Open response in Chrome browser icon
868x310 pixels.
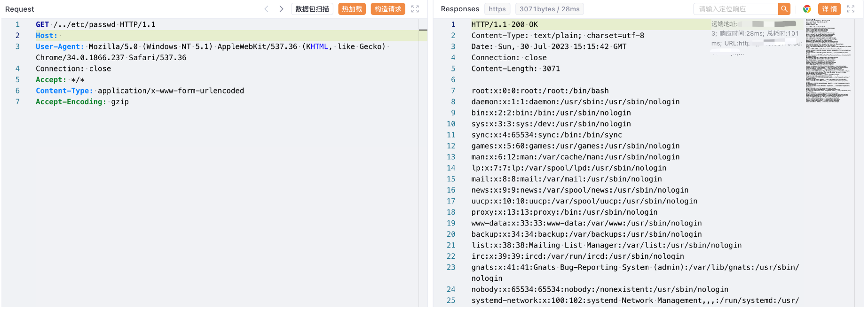(x=807, y=9)
